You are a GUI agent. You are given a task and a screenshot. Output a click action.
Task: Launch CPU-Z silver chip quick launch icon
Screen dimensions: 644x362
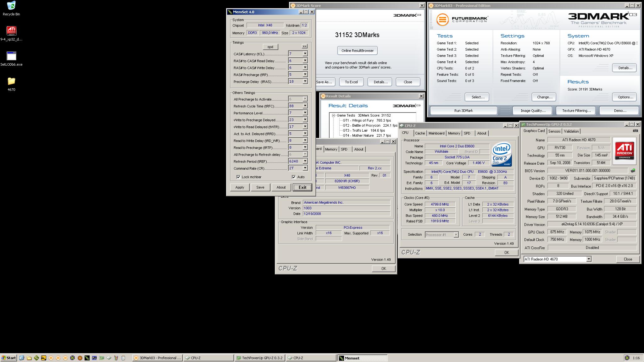point(108,358)
